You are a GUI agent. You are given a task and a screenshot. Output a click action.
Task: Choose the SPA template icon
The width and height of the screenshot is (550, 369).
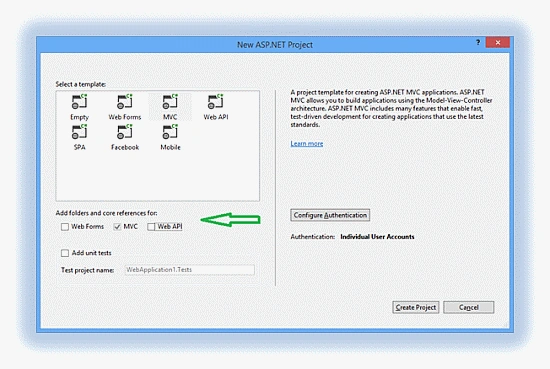pos(79,132)
